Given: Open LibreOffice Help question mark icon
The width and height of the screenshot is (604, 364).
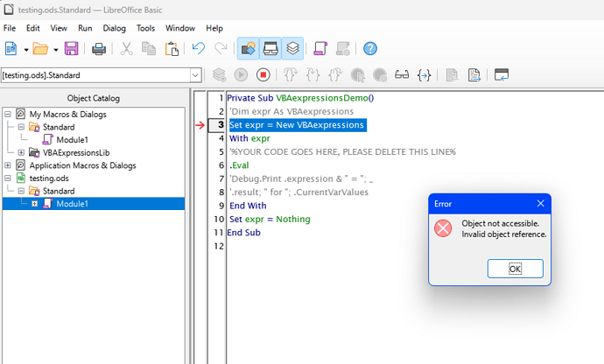Looking at the screenshot, I should point(370,48).
